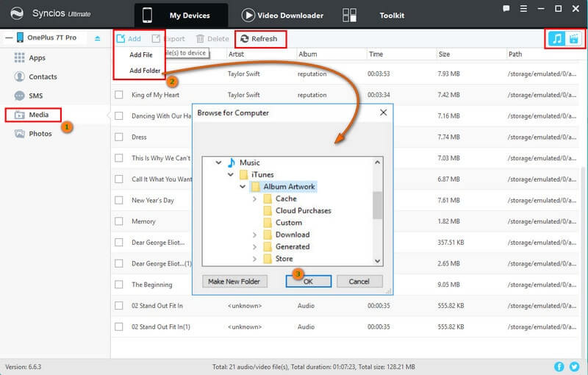
Task: Close the Browse for Computer dialog
Action: [x=383, y=113]
